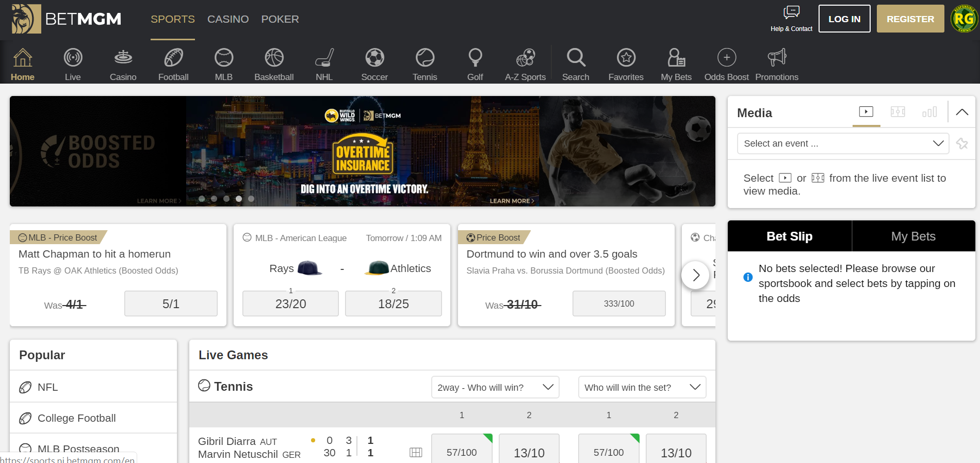The height and width of the screenshot is (463, 980).
Task: Expand the '2way - Who will win?' dropdown
Action: tap(495, 387)
